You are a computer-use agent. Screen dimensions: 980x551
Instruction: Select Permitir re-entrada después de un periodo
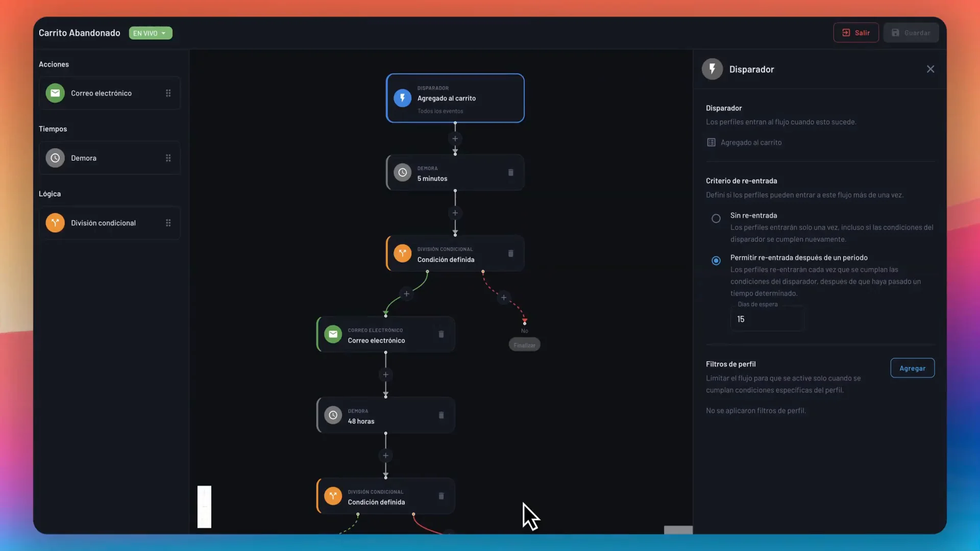(x=716, y=261)
